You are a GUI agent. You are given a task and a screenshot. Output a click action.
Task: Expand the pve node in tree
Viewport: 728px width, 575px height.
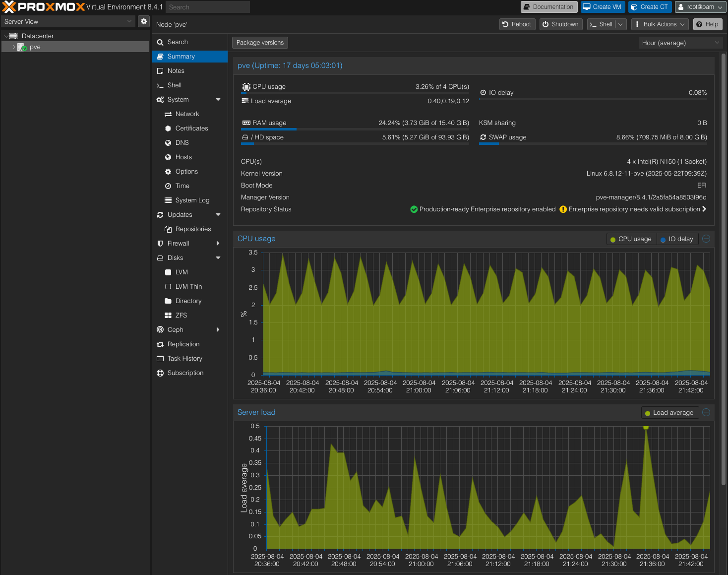(x=14, y=47)
